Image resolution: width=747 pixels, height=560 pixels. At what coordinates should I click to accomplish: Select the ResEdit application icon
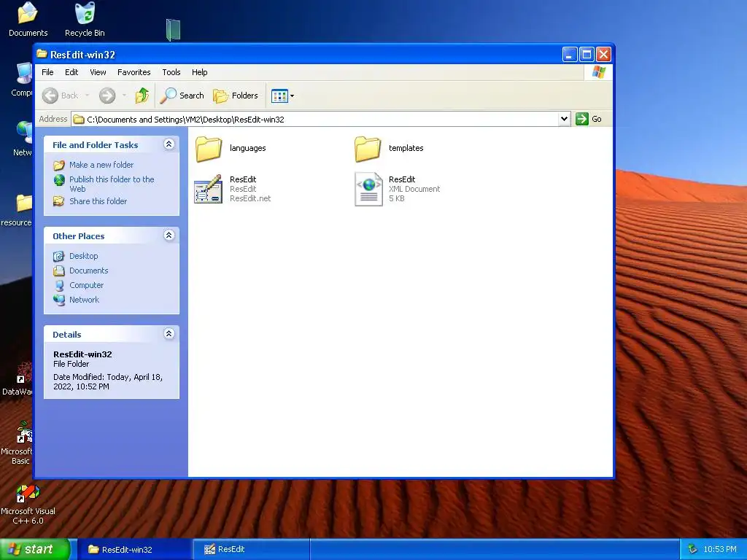coord(208,189)
